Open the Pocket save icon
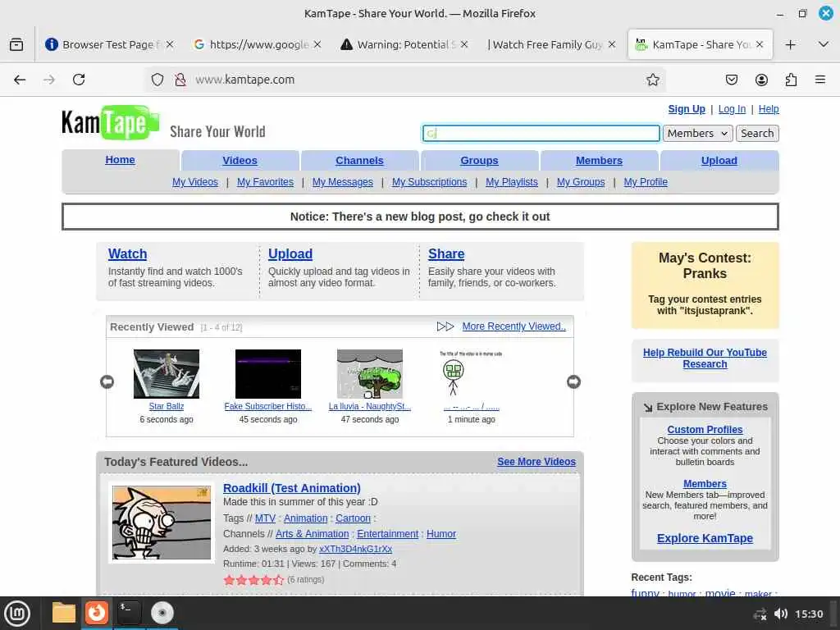The width and height of the screenshot is (840, 630). click(731, 80)
